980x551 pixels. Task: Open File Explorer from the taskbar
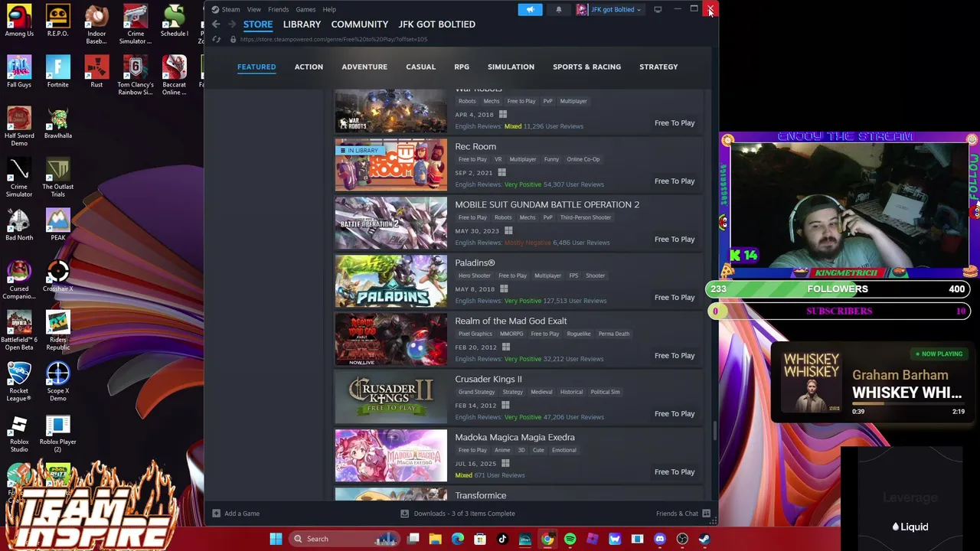coord(435,539)
